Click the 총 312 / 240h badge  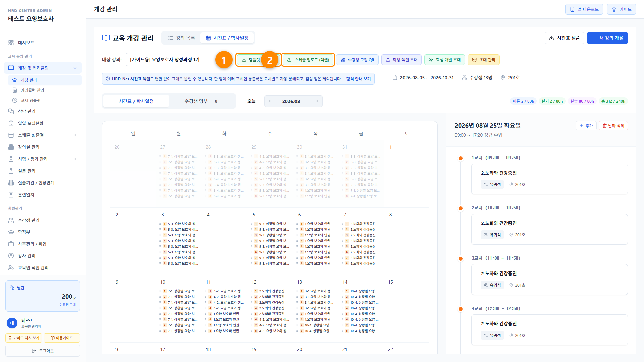click(613, 101)
